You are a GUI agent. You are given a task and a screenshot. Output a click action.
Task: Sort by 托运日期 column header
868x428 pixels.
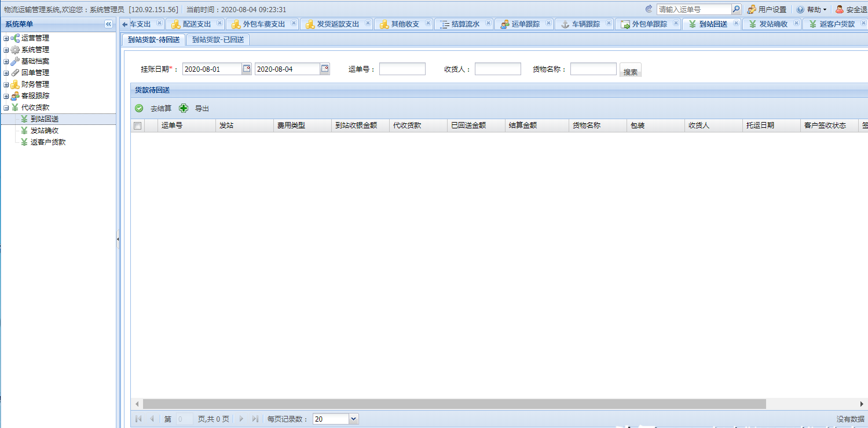point(771,126)
